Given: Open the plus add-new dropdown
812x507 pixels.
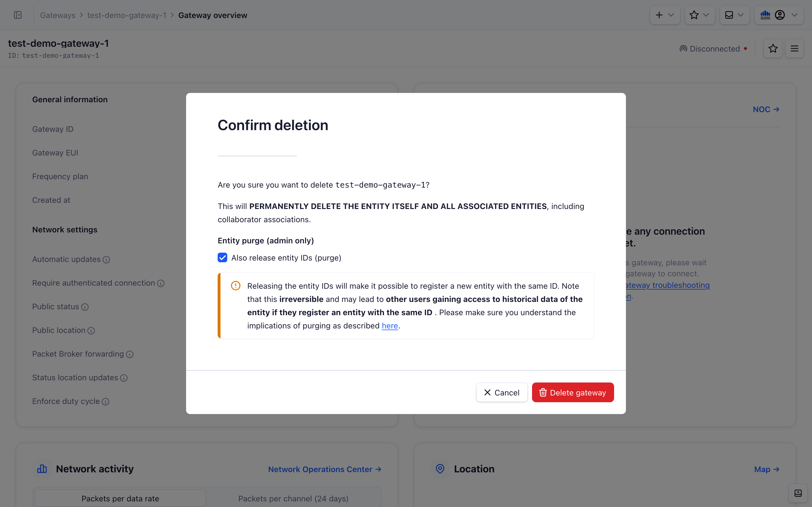Looking at the screenshot, I should (664, 15).
